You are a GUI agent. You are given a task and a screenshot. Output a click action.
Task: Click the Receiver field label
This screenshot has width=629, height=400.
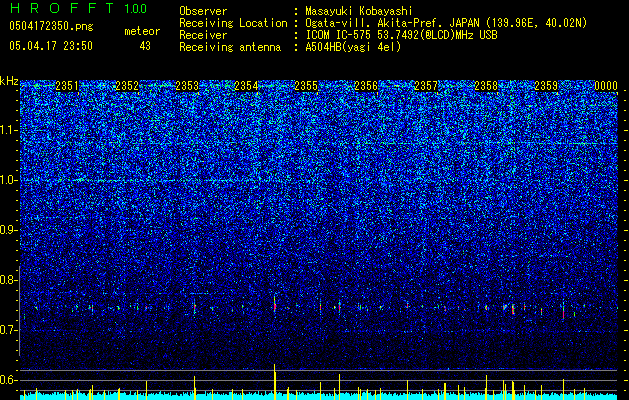[203, 35]
